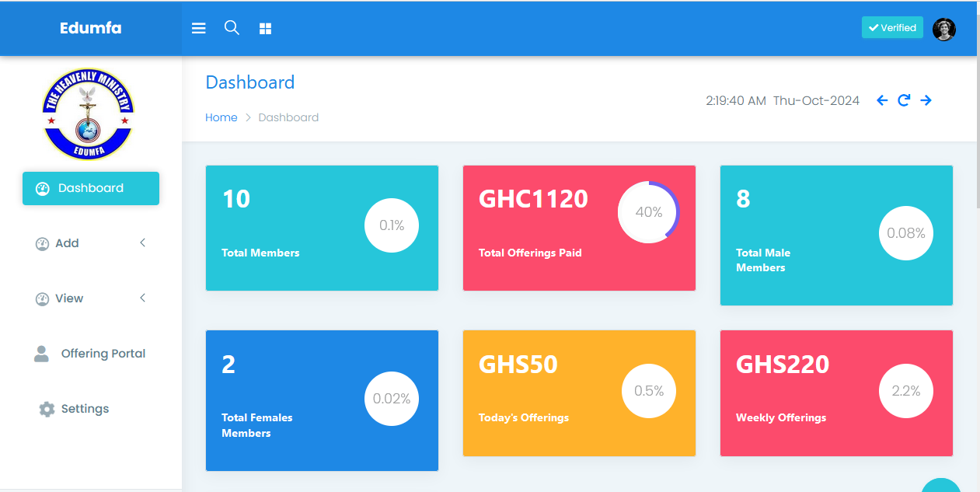Click the 2:19:40 AM time text
Image resolution: width=980 pixels, height=492 pixels.
tap(736, 100)
